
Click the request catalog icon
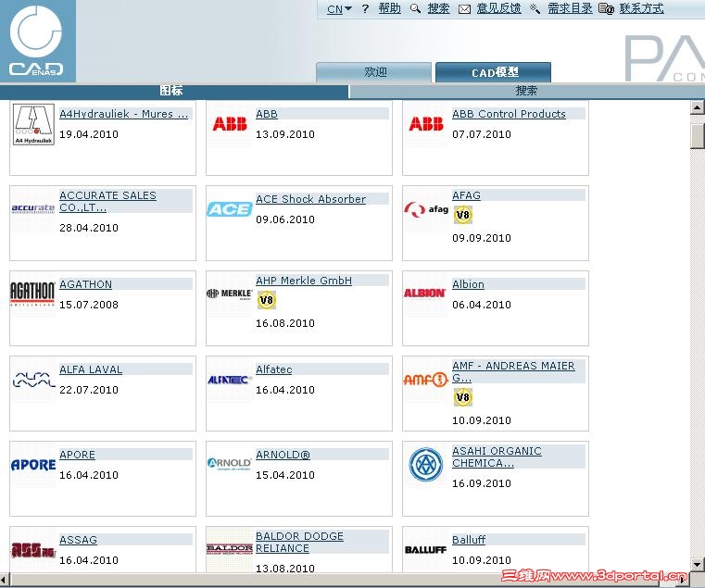[x=535, y=8]
